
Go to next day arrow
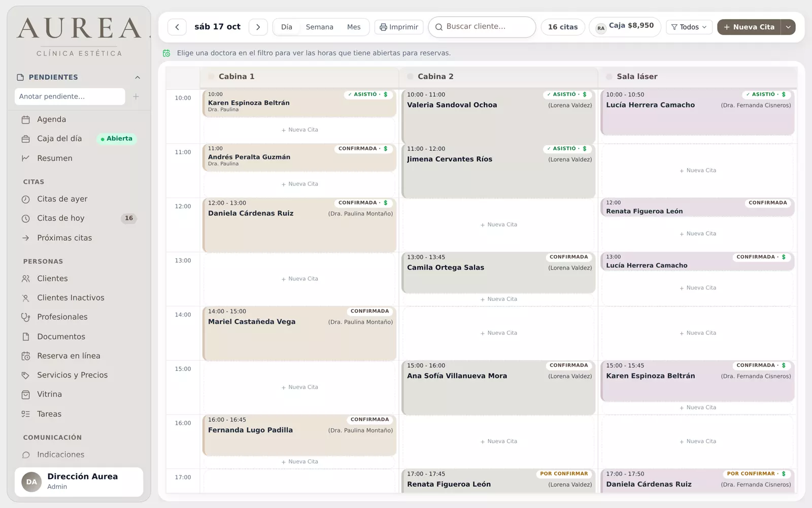[x=258, y=27]
